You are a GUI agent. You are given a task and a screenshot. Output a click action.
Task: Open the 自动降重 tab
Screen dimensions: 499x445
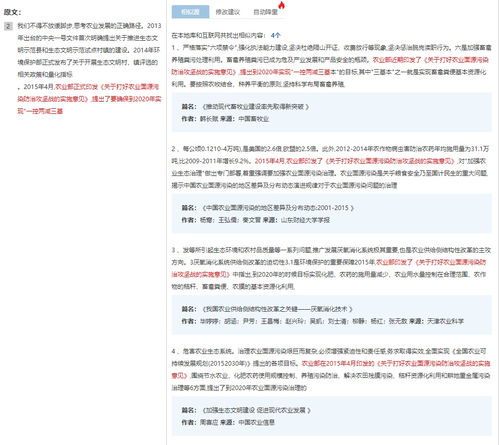(x=265, y=12)
